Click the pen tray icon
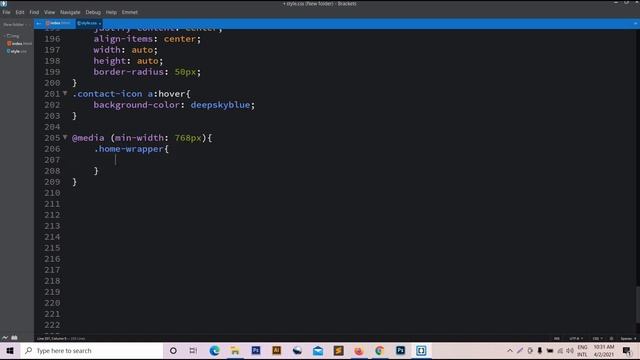 pyautogui.click(x=520, y=351)
